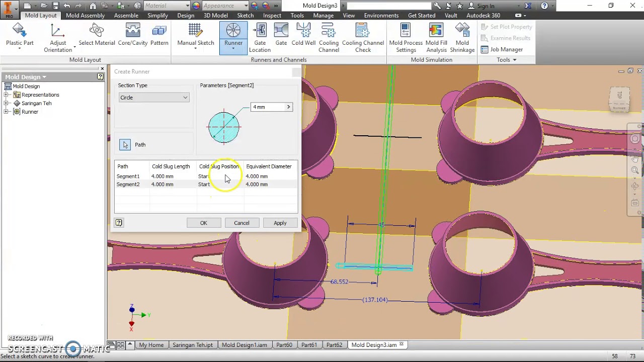Screen dimensions: 644x362
Task: Expand Saringan Teh tree node
Action: 6,103
